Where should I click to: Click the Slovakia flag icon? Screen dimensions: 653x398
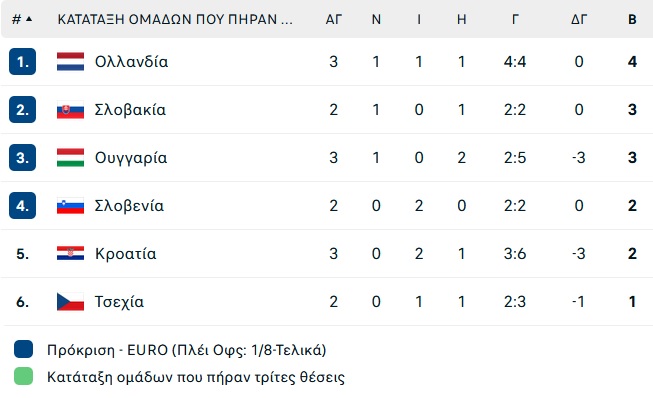coord(70,110)
